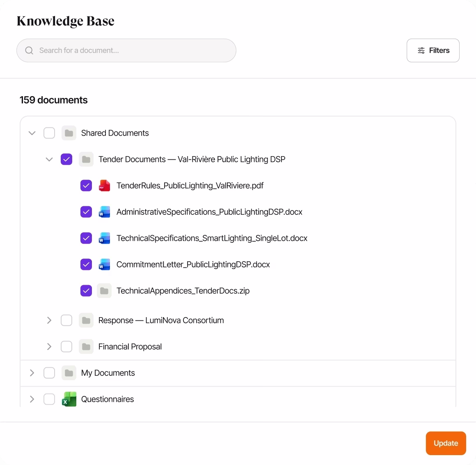Screen dimensions: 476x465
Task: Check the Financial Proposal checkbox
Action: [66, 346]
